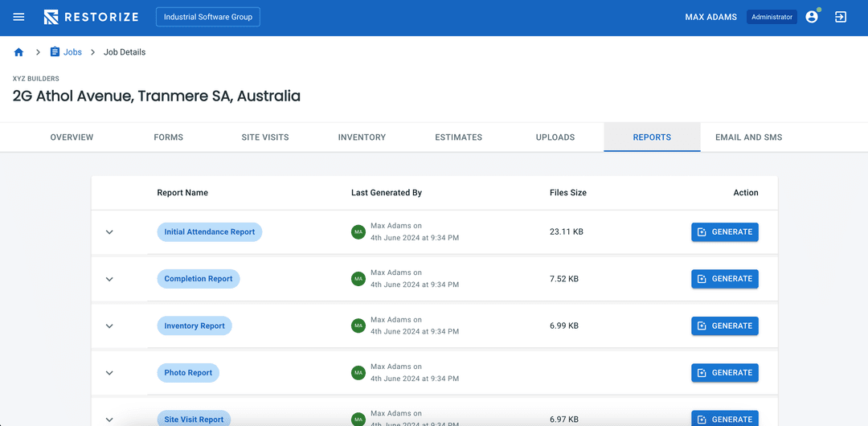The image size is (868, 426).
Task: Click the Industrial Software Group button
Action: pos(207,17)
